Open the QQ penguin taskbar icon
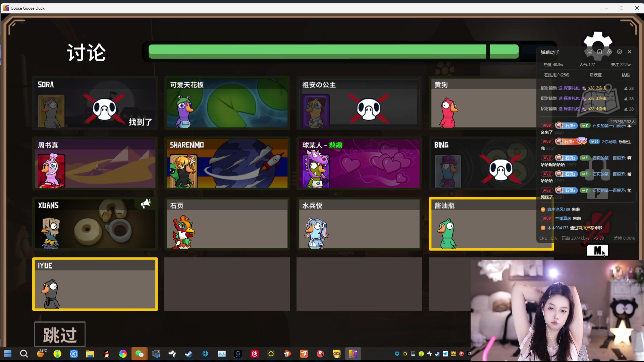 (107, 354)
